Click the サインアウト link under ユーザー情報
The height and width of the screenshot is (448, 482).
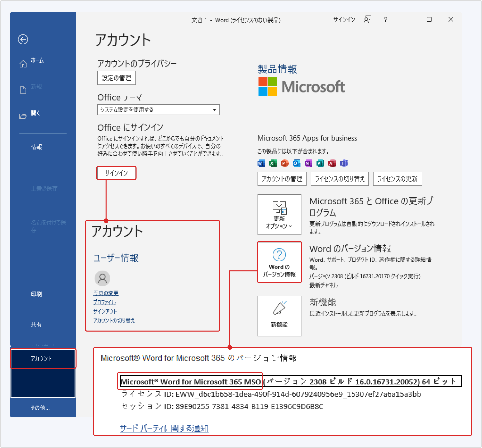tap(105, 311)
